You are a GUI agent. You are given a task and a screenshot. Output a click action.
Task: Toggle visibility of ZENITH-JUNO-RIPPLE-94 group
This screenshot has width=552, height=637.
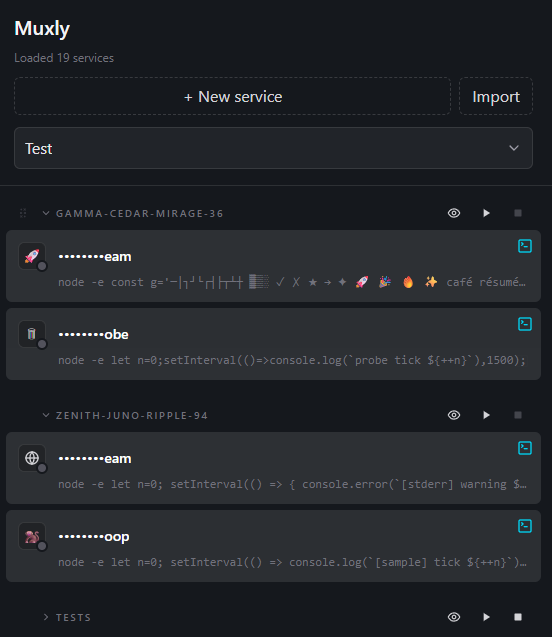(x=454, y=415)
